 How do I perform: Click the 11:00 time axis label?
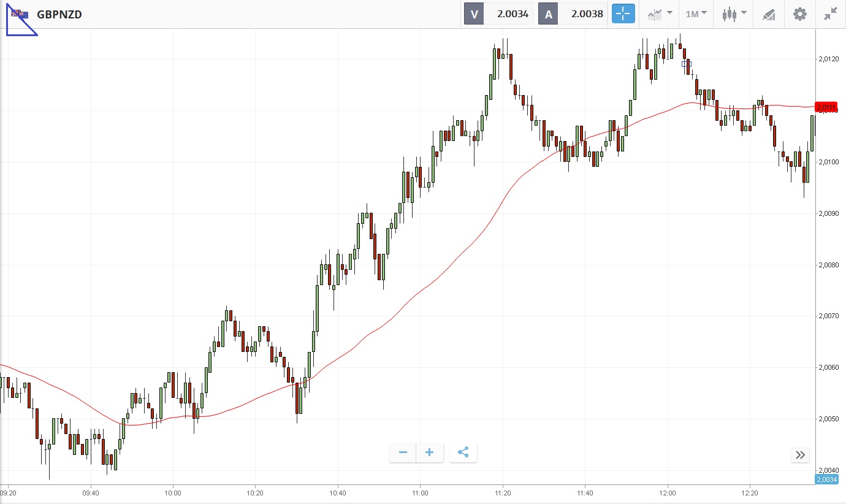pos(420,492)
